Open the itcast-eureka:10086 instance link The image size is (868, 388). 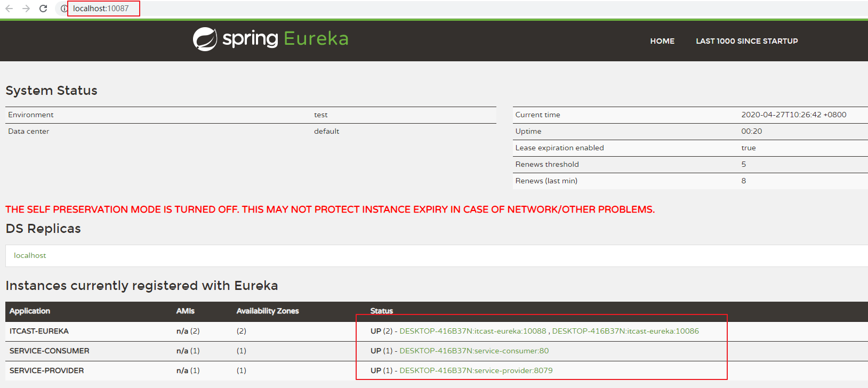(x=625, y=331)
